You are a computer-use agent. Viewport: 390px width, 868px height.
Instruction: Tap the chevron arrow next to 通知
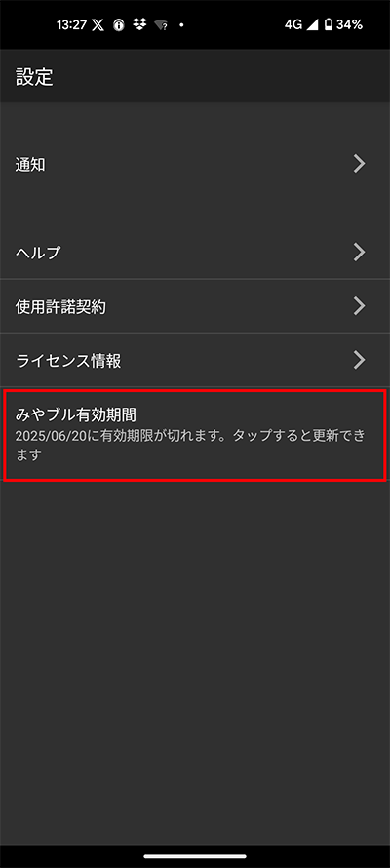click(x=360, y=164)
